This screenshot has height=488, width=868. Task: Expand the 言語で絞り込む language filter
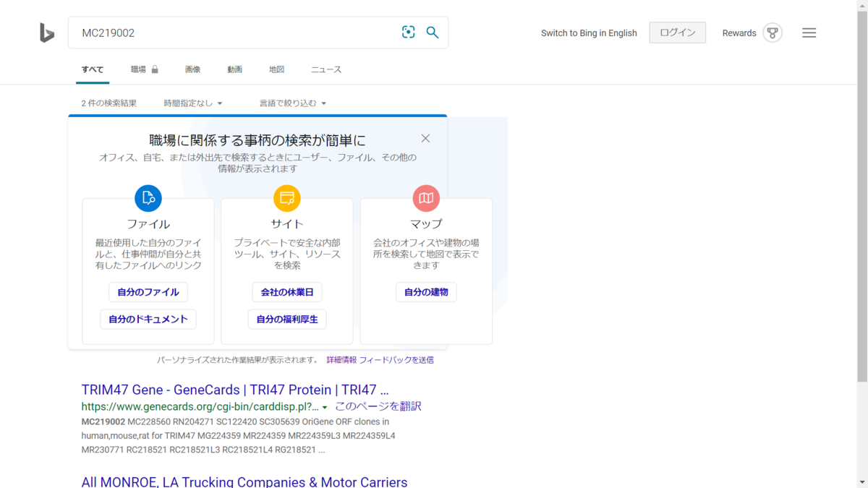pyautogui.click(x=293, y=103)
